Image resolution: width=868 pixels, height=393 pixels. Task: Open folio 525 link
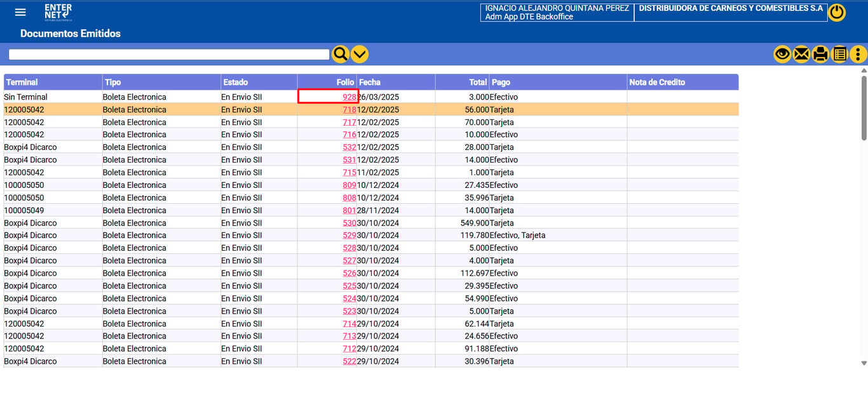point(349,286)
